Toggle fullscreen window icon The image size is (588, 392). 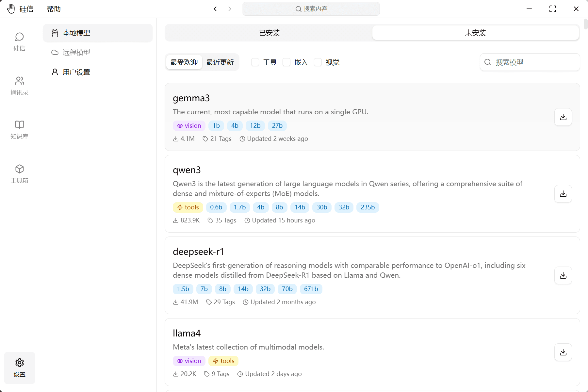tap(553, 9)
